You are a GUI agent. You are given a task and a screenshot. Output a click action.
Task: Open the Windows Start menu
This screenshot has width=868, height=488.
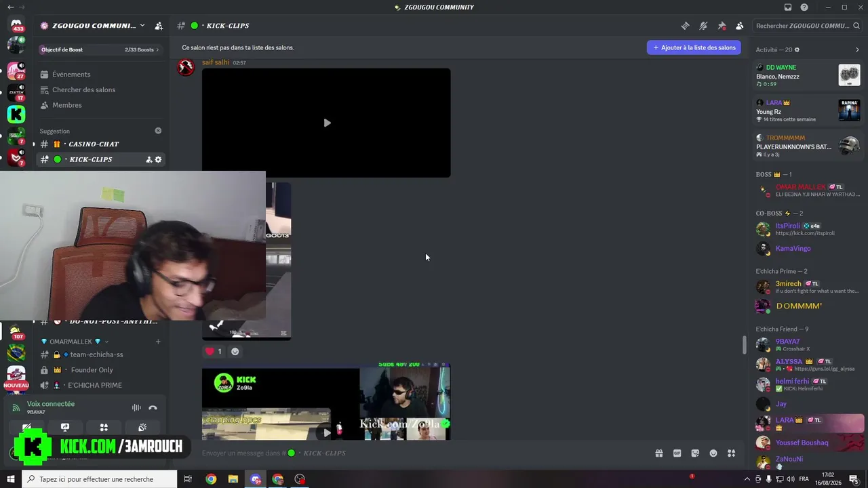point(11,479)
